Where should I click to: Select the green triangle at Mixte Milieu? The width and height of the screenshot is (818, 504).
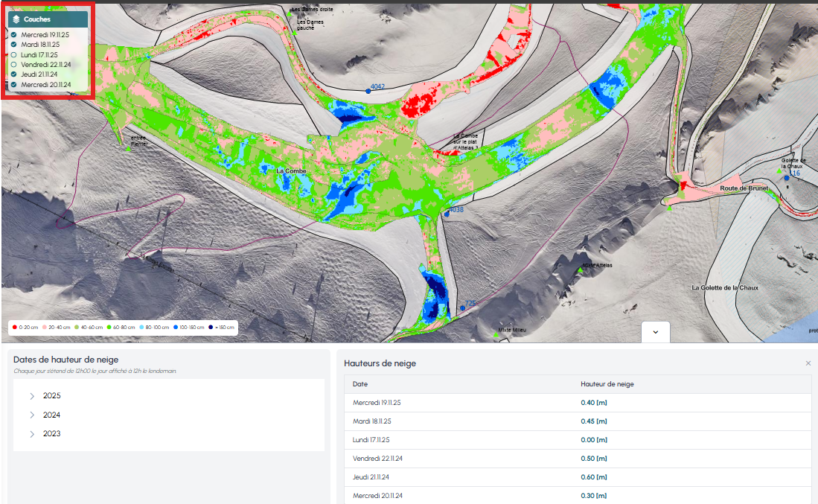coord(496,334)
